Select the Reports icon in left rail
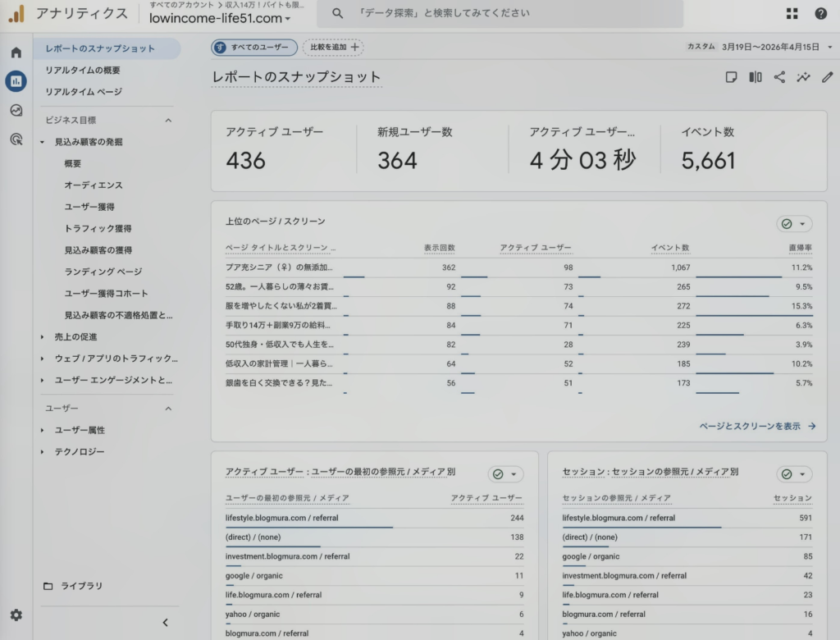The image size is (840, 640). point(16,81)
